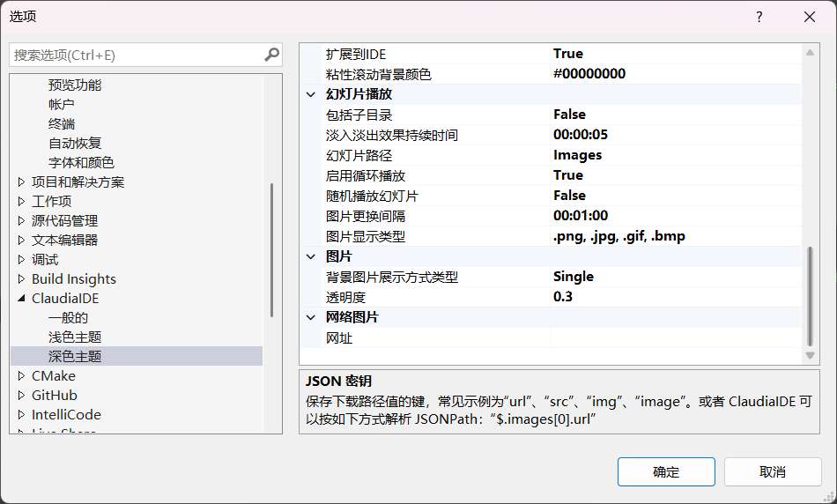The image size is (837, 504).
Task: Click the help question mark button
Action: click(x=759, y=17)
